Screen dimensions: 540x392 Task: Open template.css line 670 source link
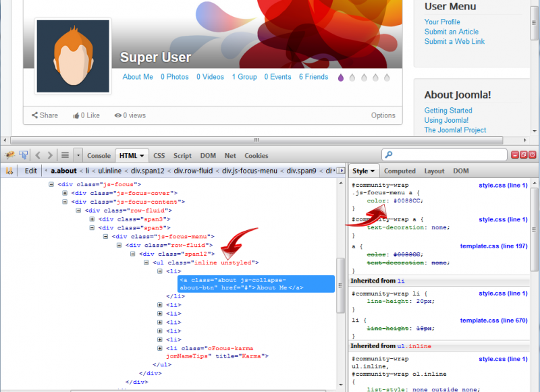493,320
